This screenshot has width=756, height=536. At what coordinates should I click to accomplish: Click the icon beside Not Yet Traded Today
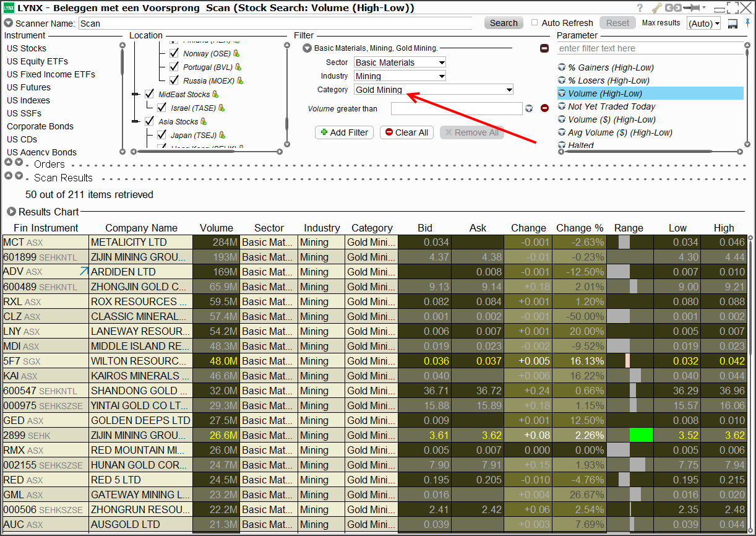click(x=562, y=106)
